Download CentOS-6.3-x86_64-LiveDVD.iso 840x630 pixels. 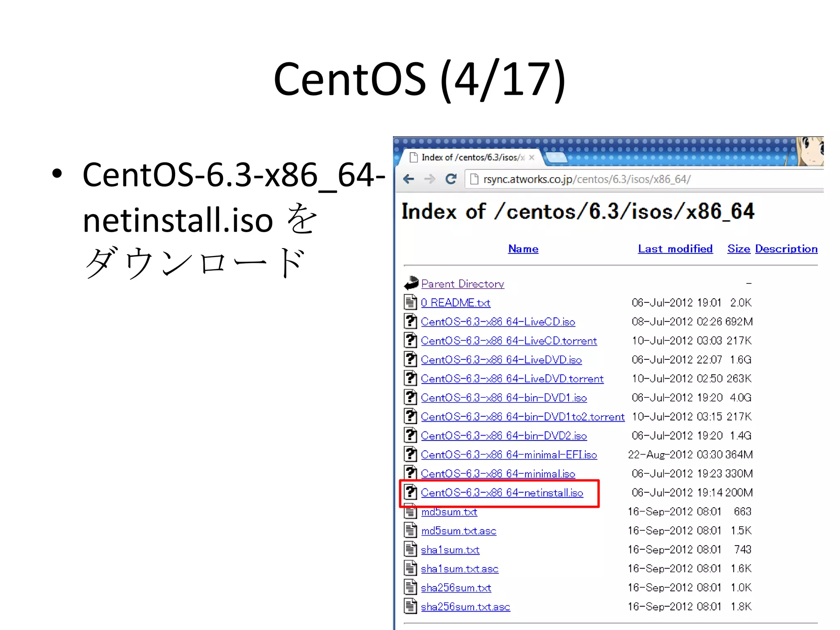click(501, 360)
